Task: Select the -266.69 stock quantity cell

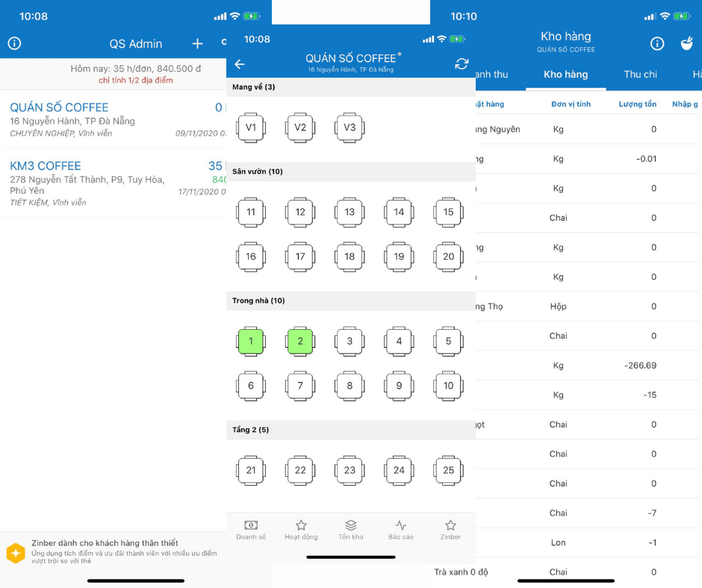Action: tap(640, 366)
